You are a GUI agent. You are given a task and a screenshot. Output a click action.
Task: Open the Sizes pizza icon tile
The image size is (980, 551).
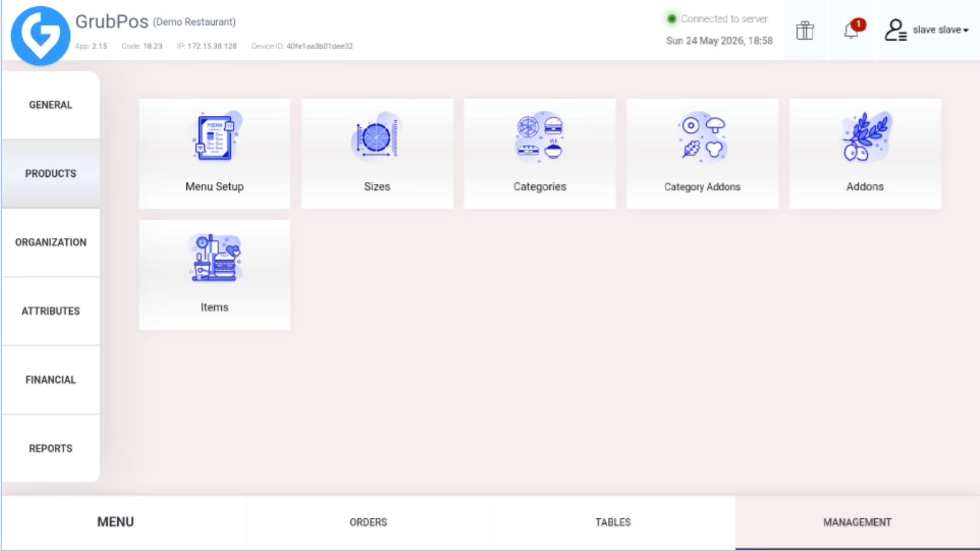377,137
